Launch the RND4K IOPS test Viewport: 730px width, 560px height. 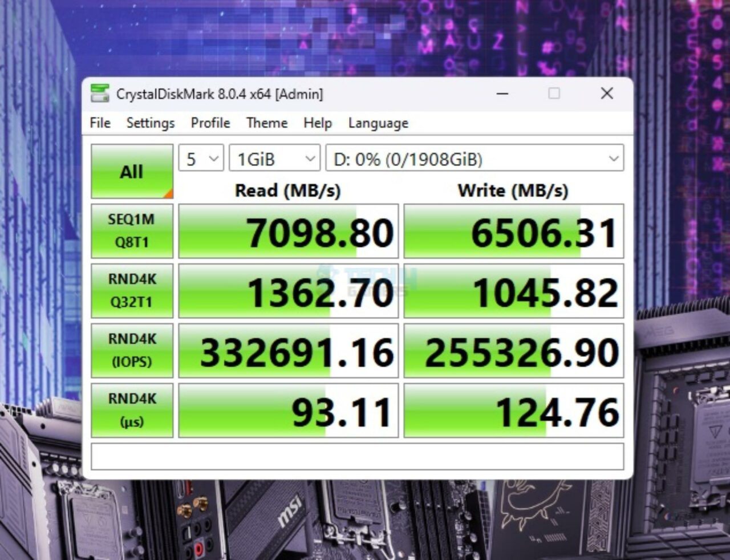click(132, 350)
